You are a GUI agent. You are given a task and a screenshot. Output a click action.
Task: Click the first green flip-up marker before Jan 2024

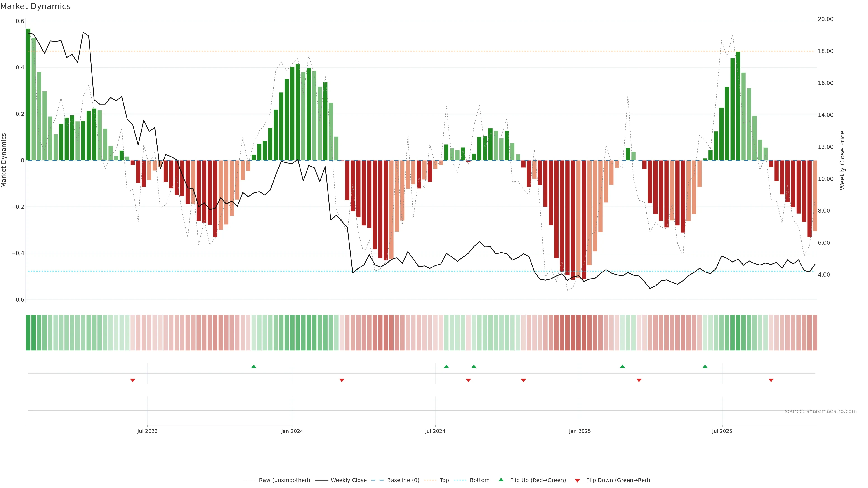click(254, 366)
